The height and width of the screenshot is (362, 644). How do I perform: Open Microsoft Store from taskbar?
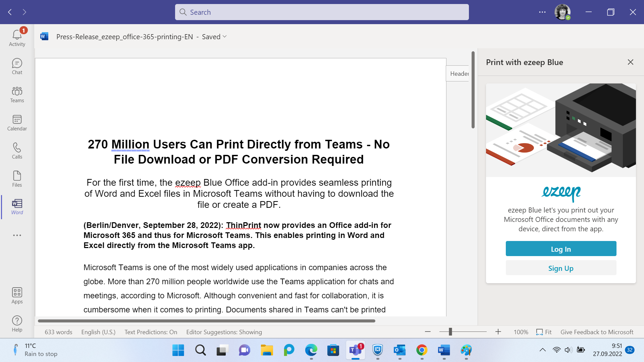[x=333, y=350]
